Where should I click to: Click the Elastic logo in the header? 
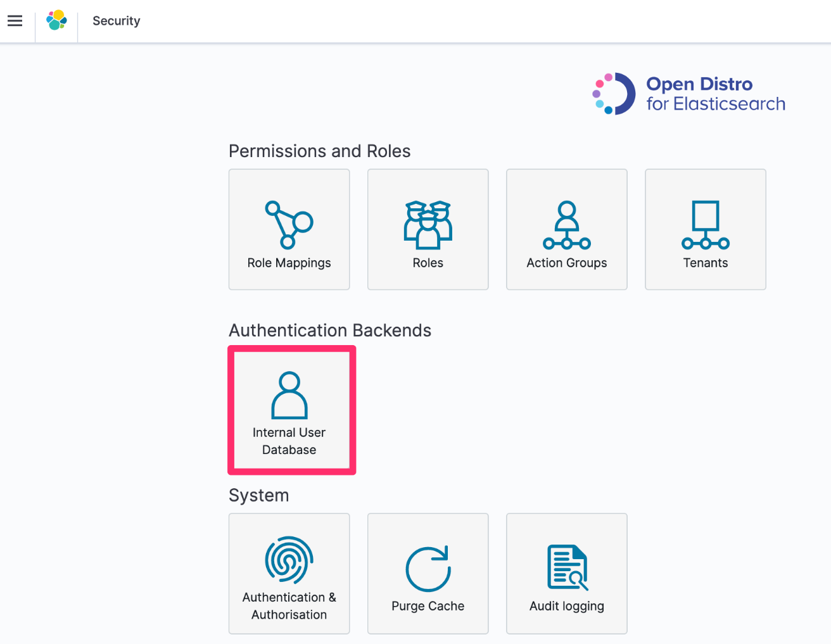click(x=56, y=20)
